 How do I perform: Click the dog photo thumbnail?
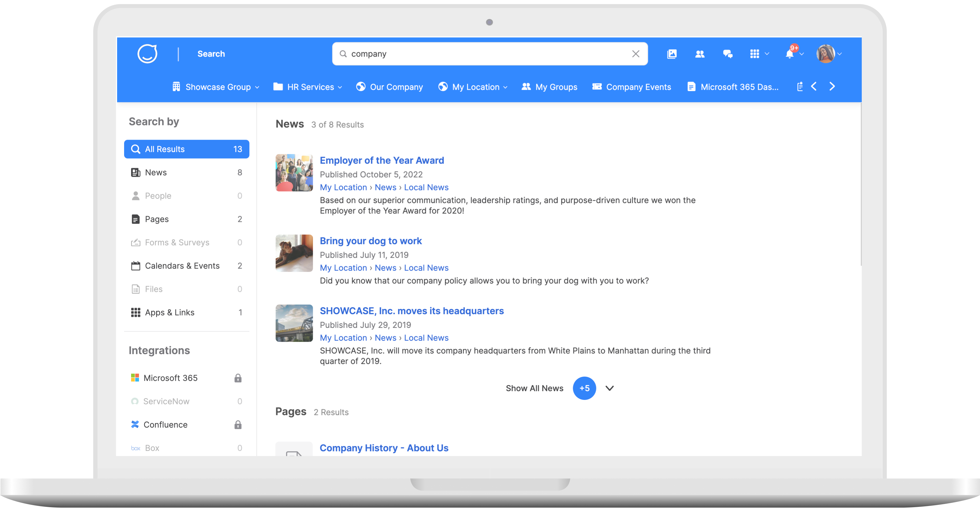coord(294,253)
